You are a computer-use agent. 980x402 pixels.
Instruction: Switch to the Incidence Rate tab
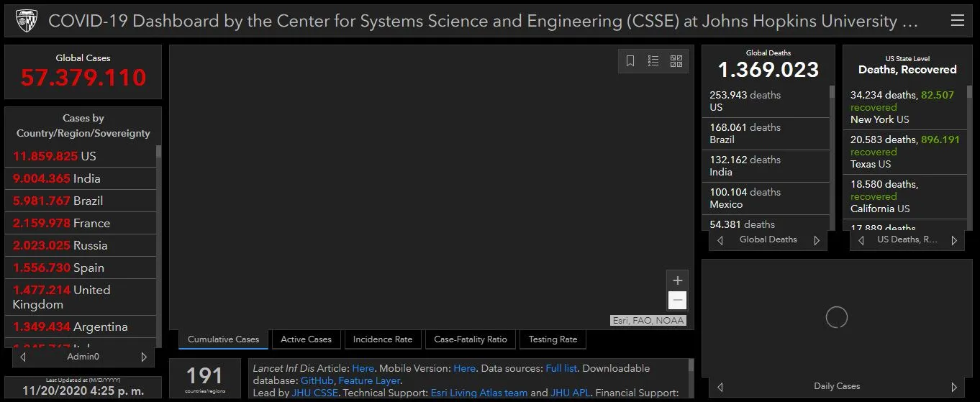pyautogui.click(x=383, y=339)
